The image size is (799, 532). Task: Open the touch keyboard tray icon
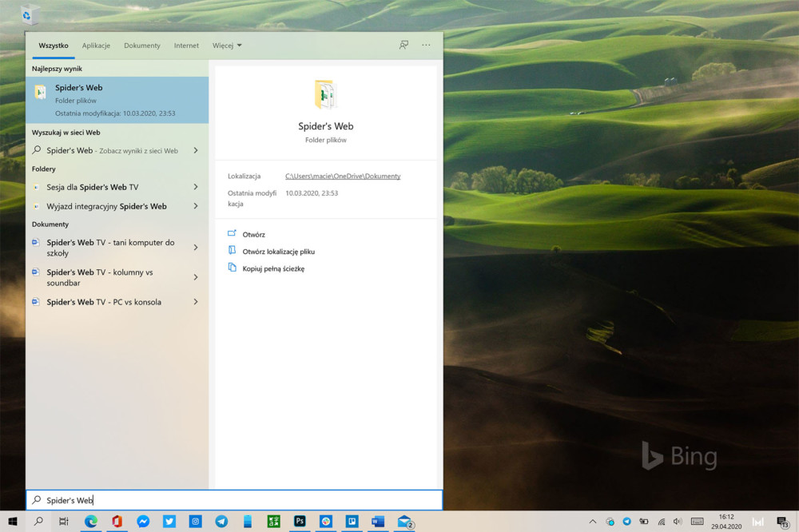pyautogui.click(x=697, y=522)
